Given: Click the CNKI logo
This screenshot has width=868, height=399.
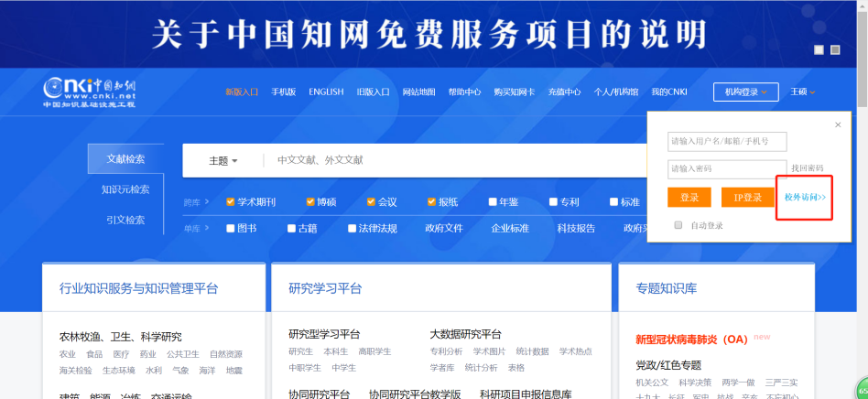Looking at the screenshot, I should (90, 92).
